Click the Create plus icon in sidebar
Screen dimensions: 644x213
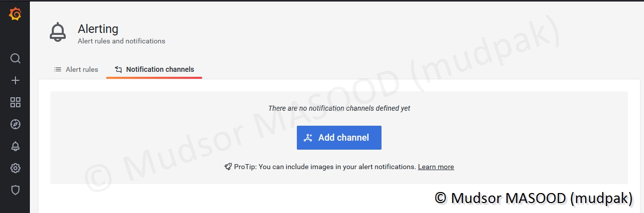pos(15,80)
